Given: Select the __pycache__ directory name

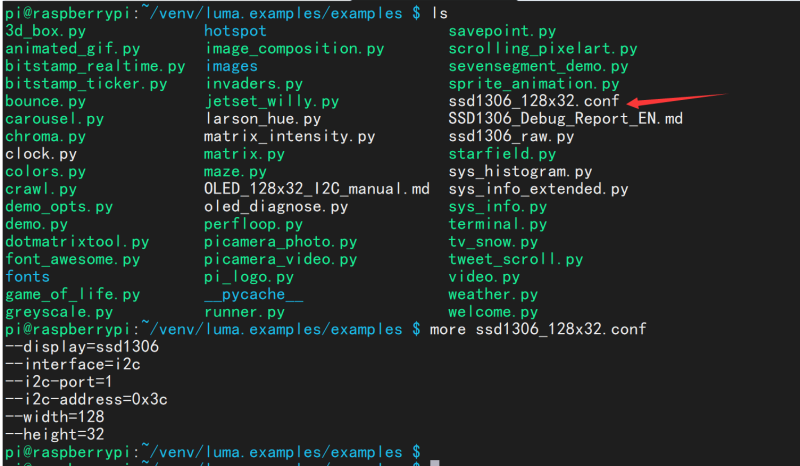Looking at the screenshot, I should pyautogui.click(x=254, y=295).
